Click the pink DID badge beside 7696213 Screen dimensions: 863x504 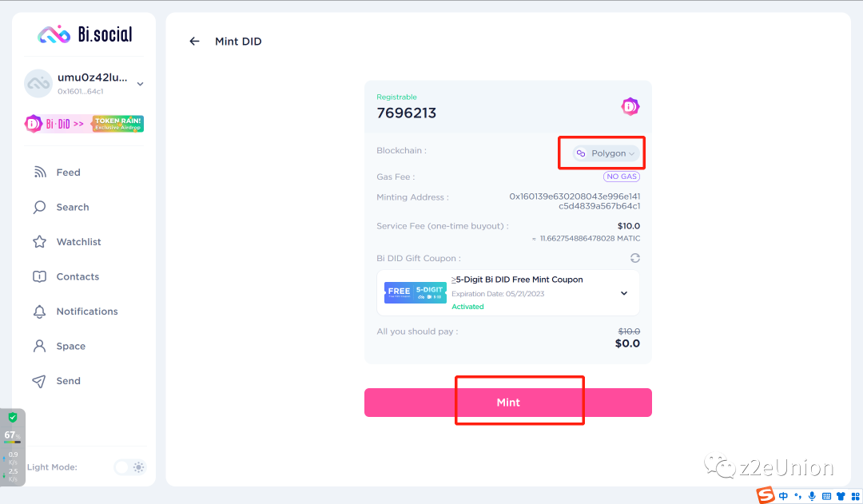630,106
